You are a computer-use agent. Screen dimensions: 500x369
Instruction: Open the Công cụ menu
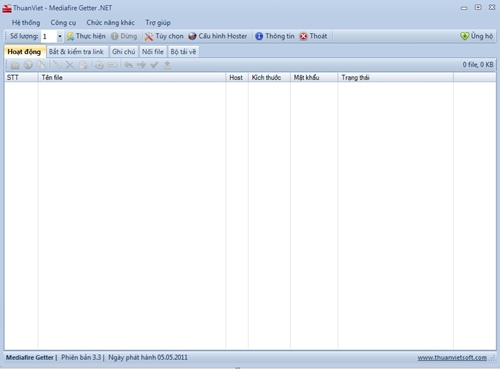(x=63, y=23)
